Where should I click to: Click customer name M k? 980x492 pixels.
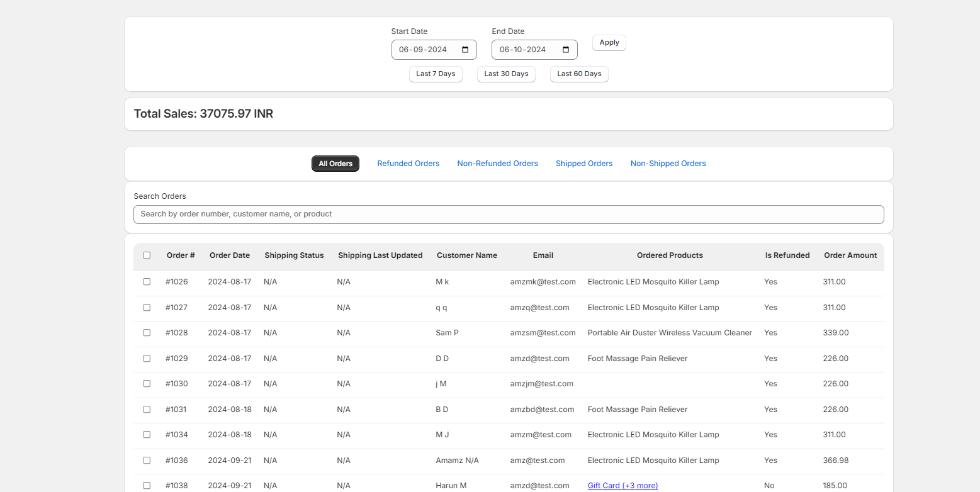(442, 282)
